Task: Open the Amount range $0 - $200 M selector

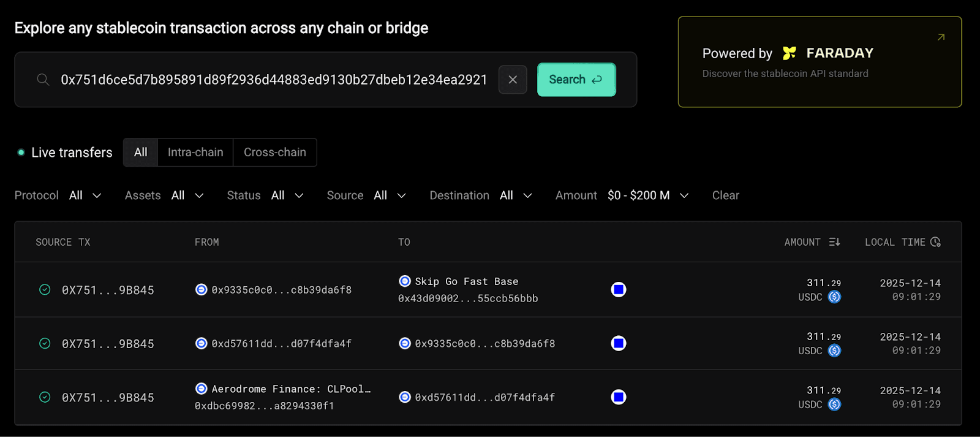Action: coord(647,196)
